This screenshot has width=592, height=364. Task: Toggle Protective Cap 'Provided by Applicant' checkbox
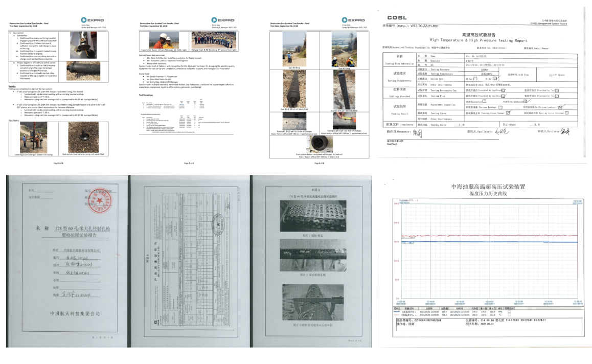[x=503, y=90]
